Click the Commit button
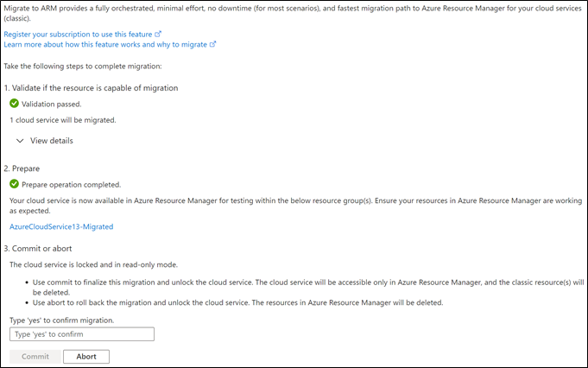 coord(35,357)
